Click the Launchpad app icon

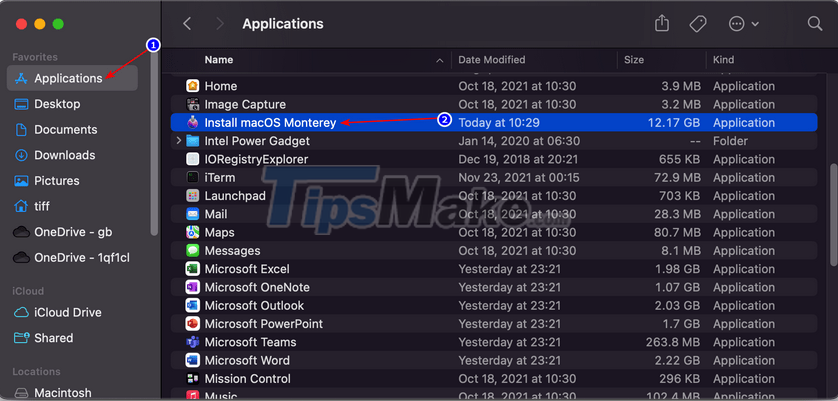coord(192,196)
